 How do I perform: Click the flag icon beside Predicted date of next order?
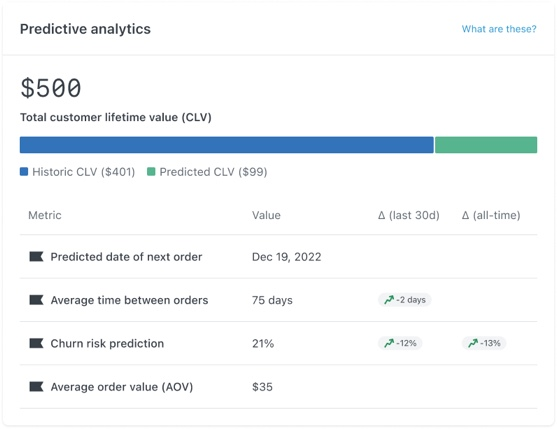click(36, 256)
